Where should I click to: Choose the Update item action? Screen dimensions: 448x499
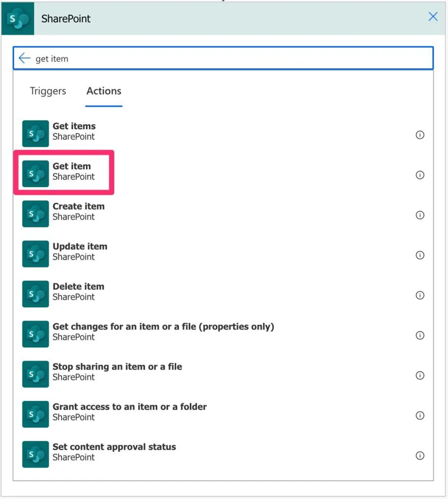[x=80, y=251]
